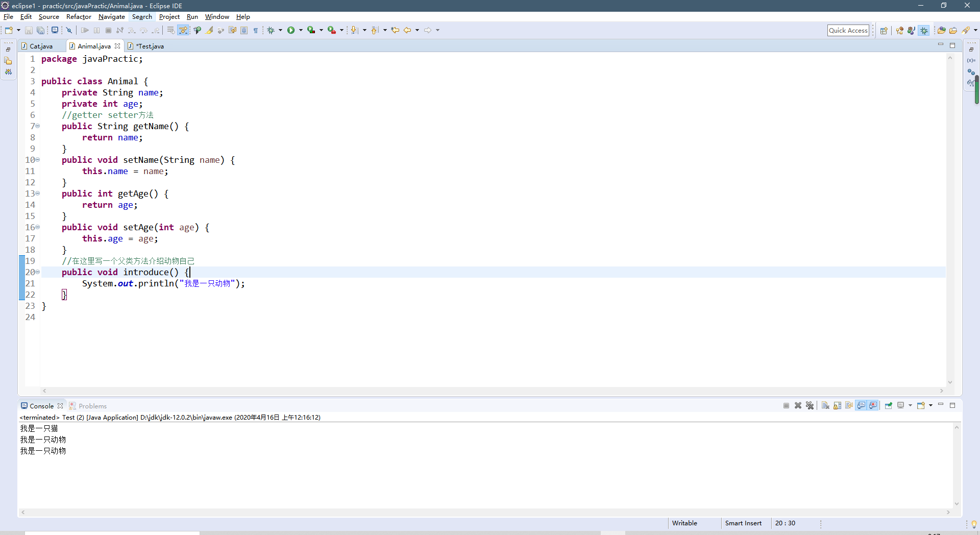Toggle Block Selection Mode icon
Image resolution: width=980 pixels, height=535 pixels.
tap(244, 31)
